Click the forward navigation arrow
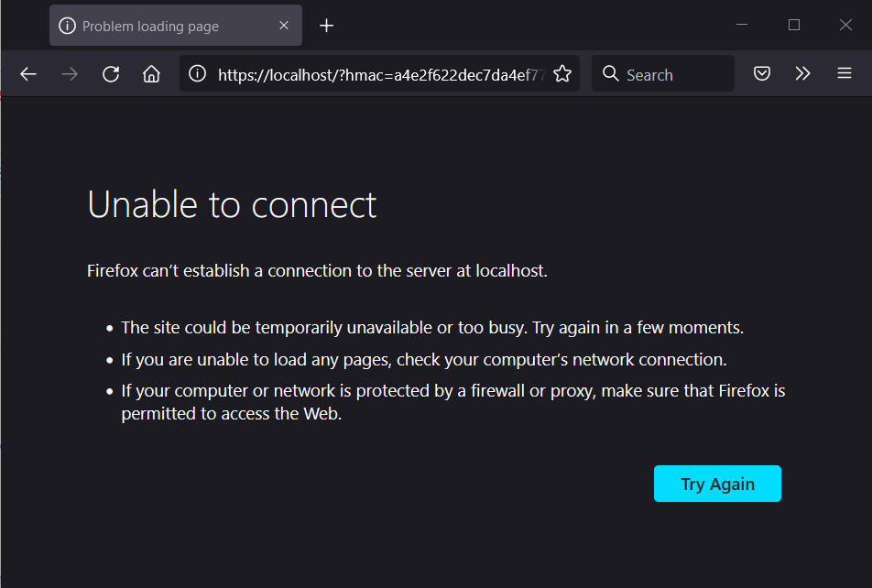872x588 pixels. pos(70,74)
